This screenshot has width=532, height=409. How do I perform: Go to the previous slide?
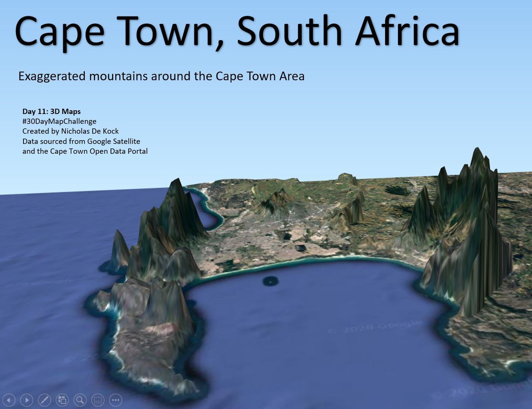(x=8, y=400)
